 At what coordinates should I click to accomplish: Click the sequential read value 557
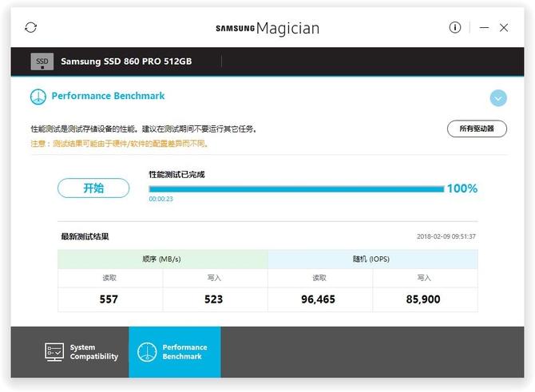pyautogui.click(x=109, y=299)
